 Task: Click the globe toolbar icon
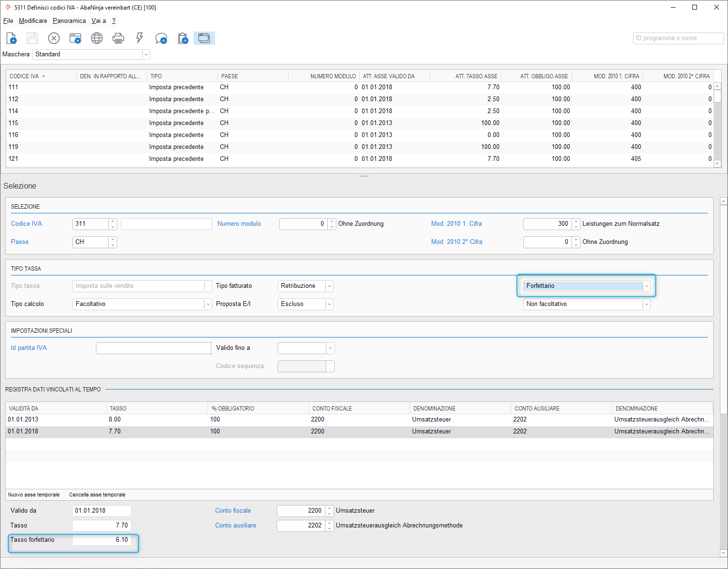[x=97, y=38]
